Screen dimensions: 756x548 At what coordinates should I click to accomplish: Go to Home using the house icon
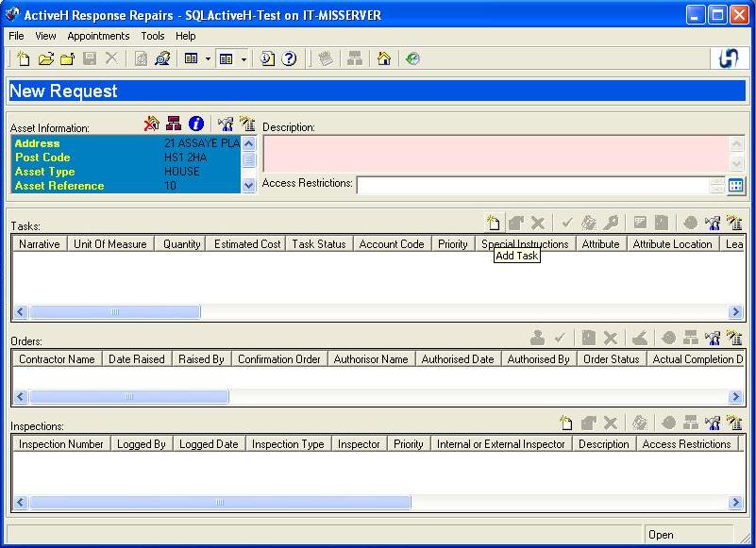pyautogui.click(x=384, y=58)
